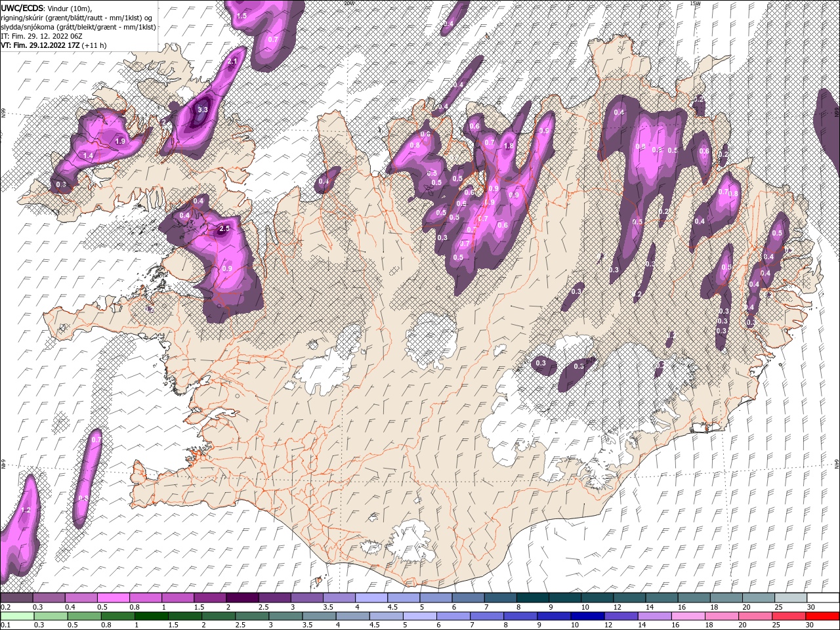The height and width of the screenshot is (630, 840).
Task: Click the dark teal 8–9 upper legend swatch
Action: point(532,598)
